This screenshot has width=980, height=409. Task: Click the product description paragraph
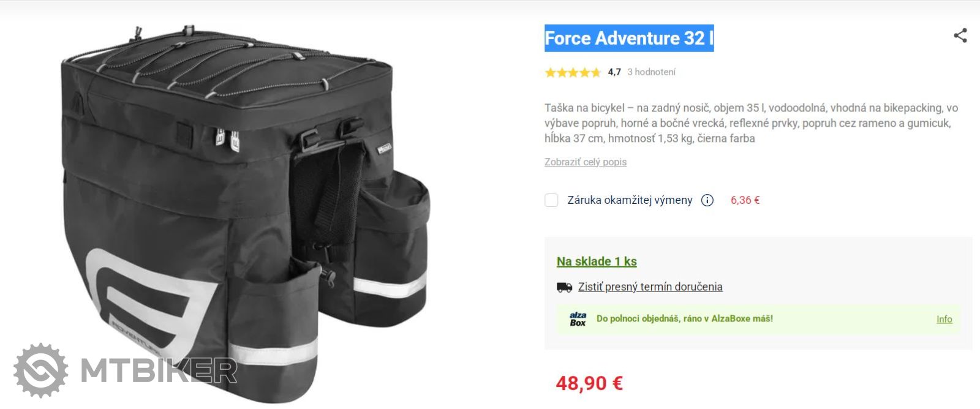pyautogui.click(x=752, y=123)
